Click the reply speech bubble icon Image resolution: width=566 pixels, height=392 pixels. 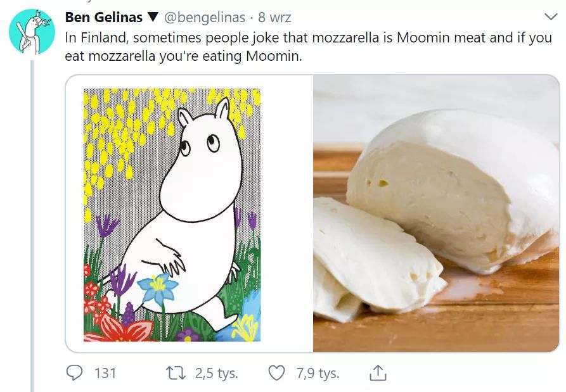pos(75,374)
